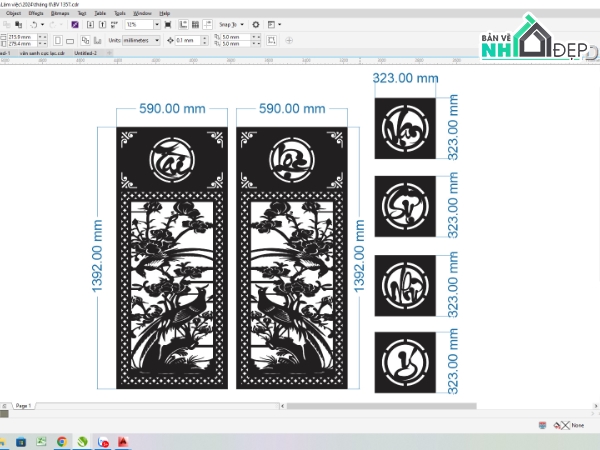Open the Snap To dropdown

point(229,23)
